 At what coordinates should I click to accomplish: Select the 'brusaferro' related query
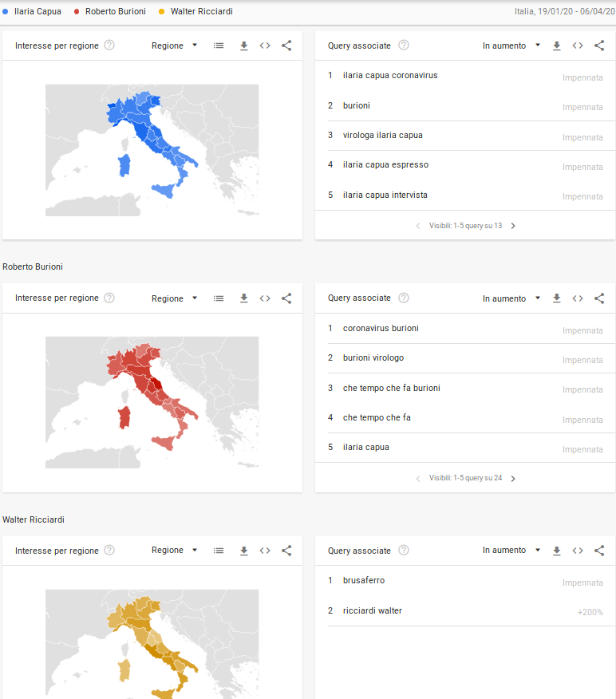[364, 580]
